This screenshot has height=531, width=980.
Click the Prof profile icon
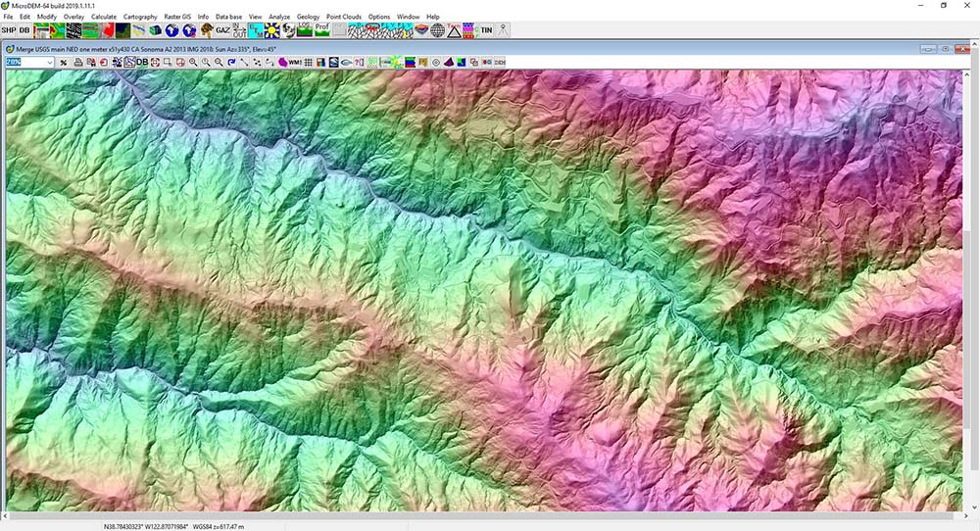click(321, 30)
